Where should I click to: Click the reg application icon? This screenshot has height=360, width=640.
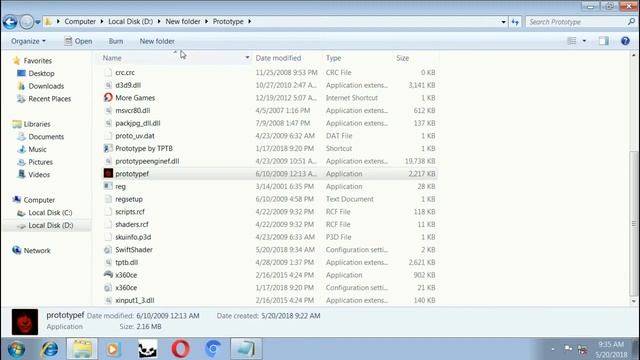coord(108,187)
